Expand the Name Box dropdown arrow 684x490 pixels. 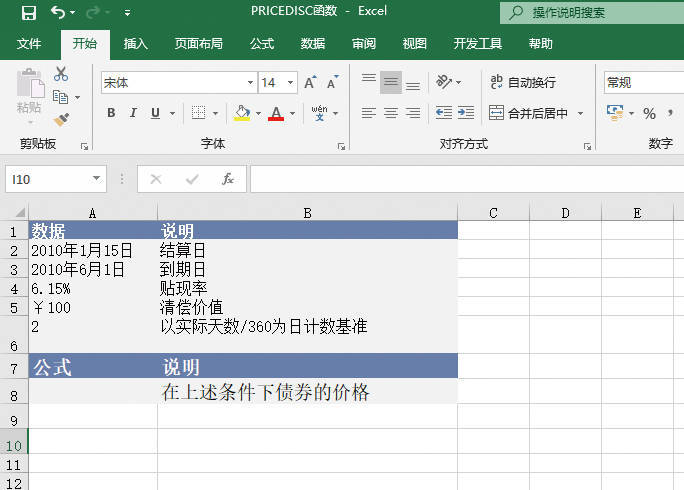97,179
